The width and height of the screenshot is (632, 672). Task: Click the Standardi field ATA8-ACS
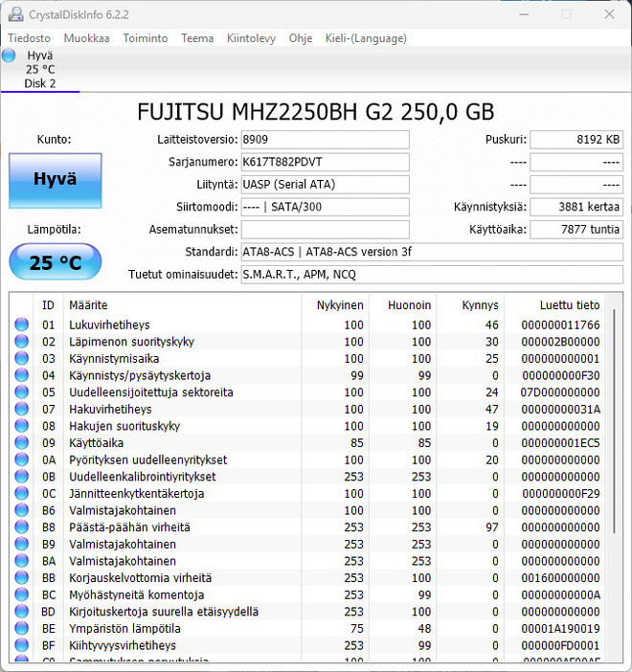click(x=432, y=252)
